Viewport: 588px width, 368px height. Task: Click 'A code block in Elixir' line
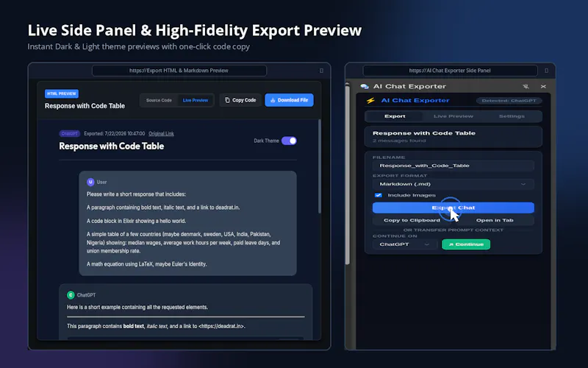point(136,222)
